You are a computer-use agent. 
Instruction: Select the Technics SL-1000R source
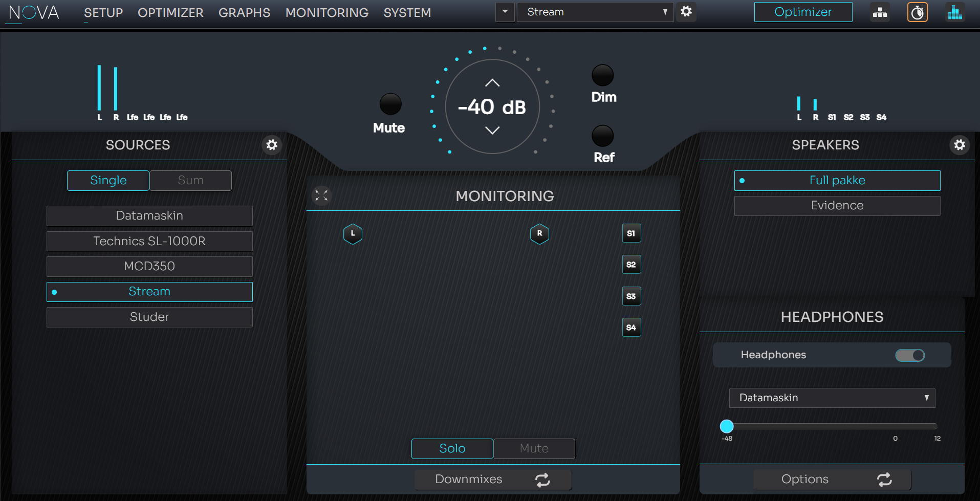(x=149, y=241)
